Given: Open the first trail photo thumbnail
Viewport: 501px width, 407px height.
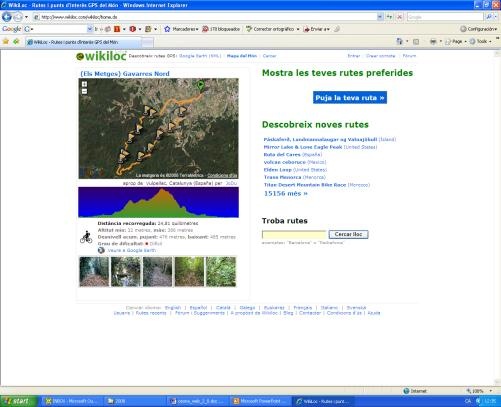Looking at the screenshot, I should pyautogui.click(x=94, y=272).
